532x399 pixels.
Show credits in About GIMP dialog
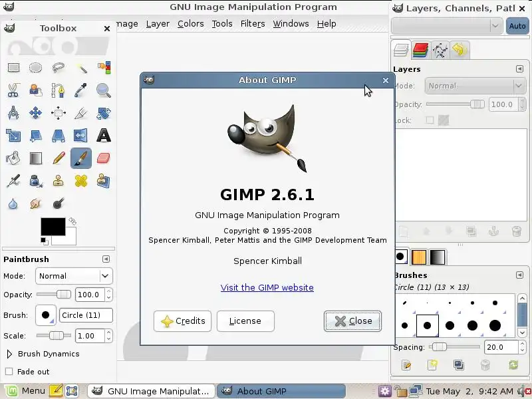click(x=182, y=321)
